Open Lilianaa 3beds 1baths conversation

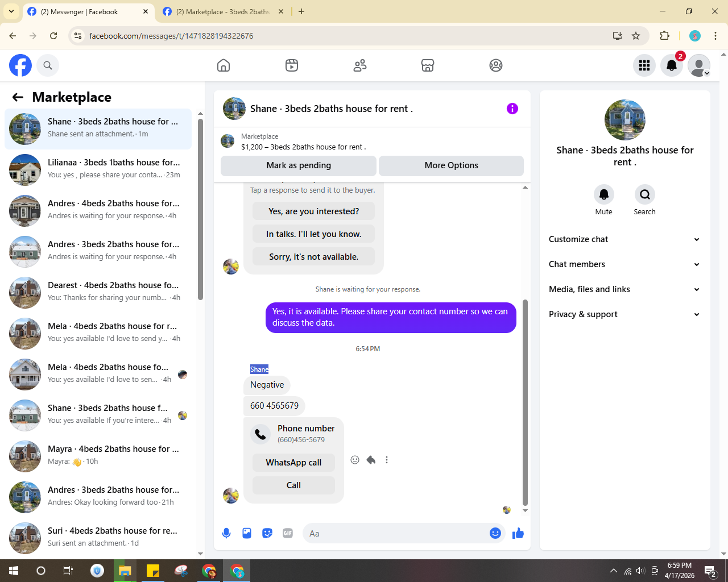pos(98,169)
